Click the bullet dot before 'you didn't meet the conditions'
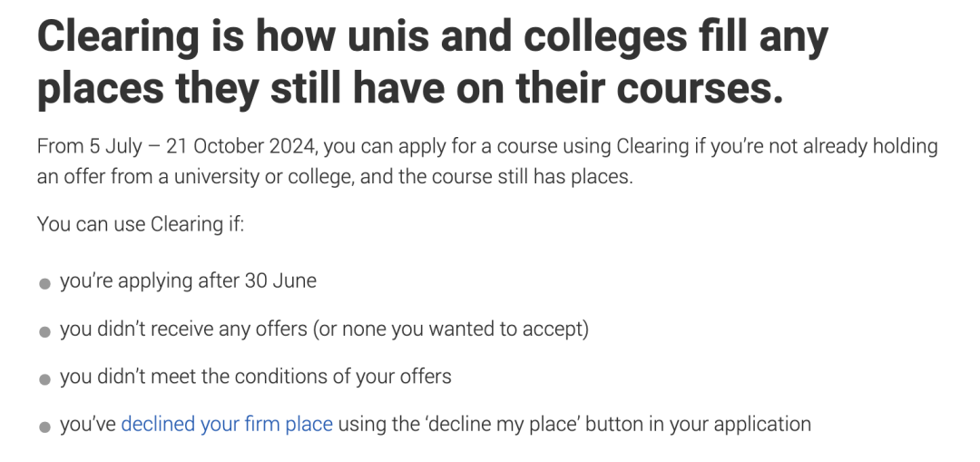980x462 pixels. (44, 379)
